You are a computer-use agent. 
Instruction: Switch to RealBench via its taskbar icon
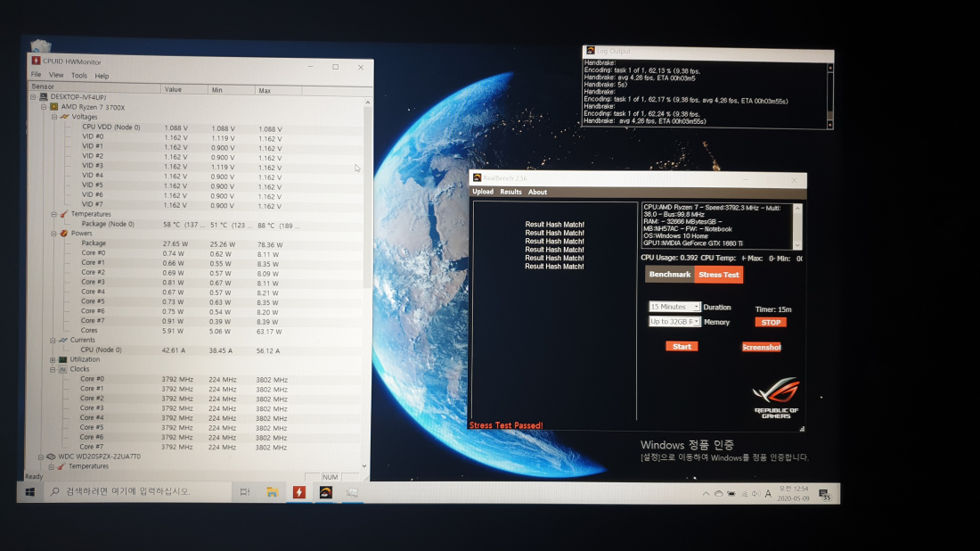[x=325, y=493]
